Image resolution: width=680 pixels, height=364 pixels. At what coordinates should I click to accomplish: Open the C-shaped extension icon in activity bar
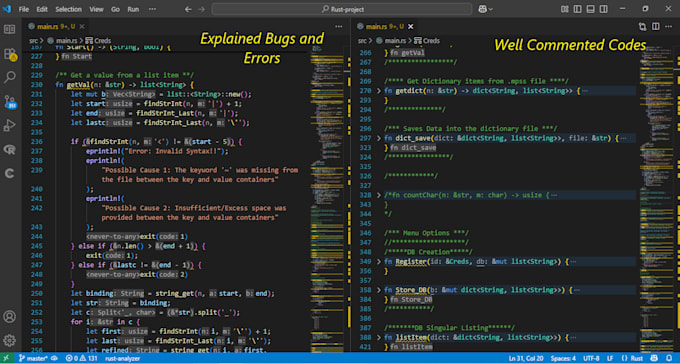pyautogui.click(x=9, y=174)
